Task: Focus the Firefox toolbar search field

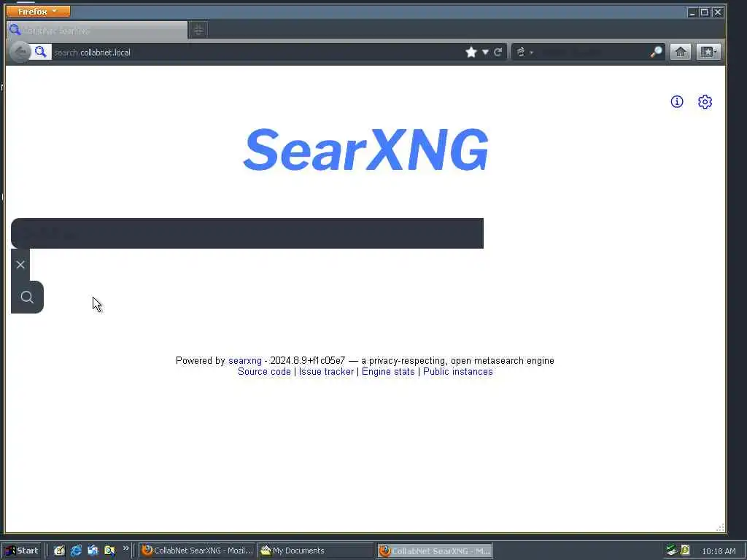Action: pyautogui.click(x=592, y=52)
